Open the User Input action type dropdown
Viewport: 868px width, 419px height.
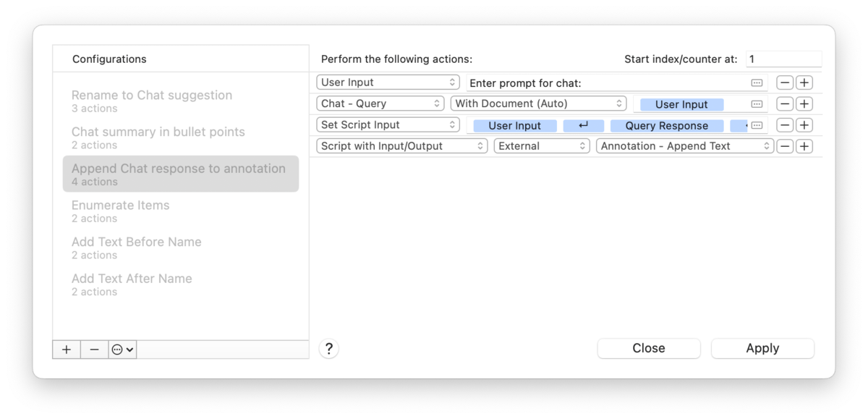pos(388,82)
